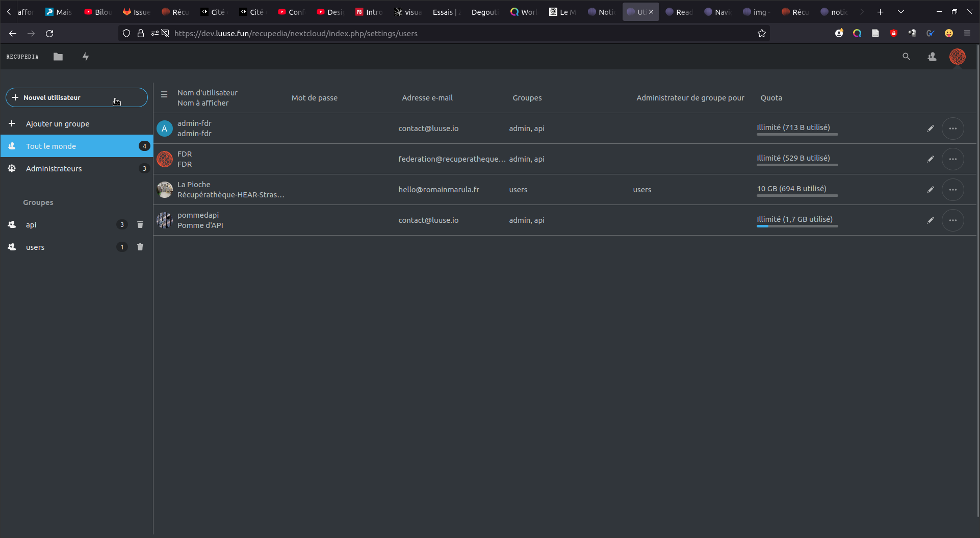This screenshot has height=538, width=980.
Task: Edit the pommedapi user with pencil icon
Action: click(x=930, y=220)
